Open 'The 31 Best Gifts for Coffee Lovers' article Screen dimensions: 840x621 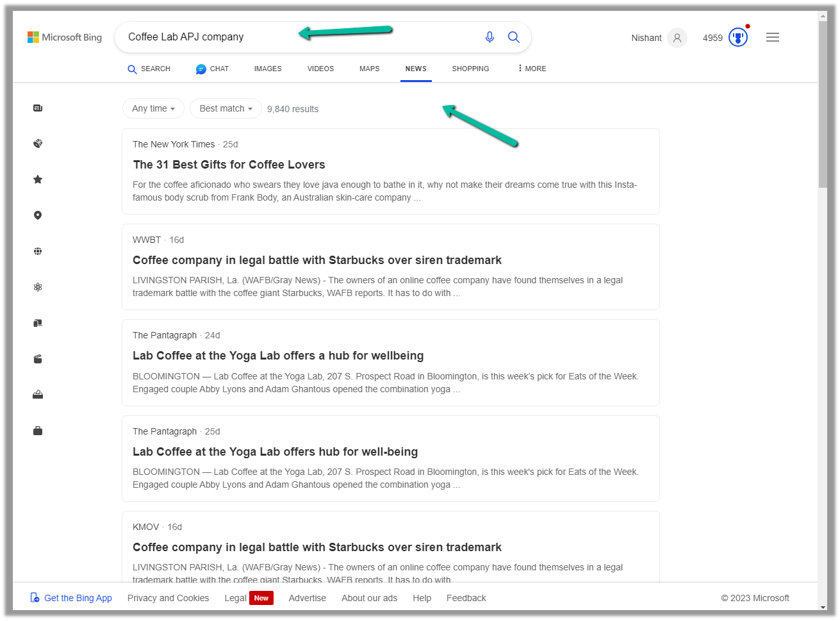(229, 165)
